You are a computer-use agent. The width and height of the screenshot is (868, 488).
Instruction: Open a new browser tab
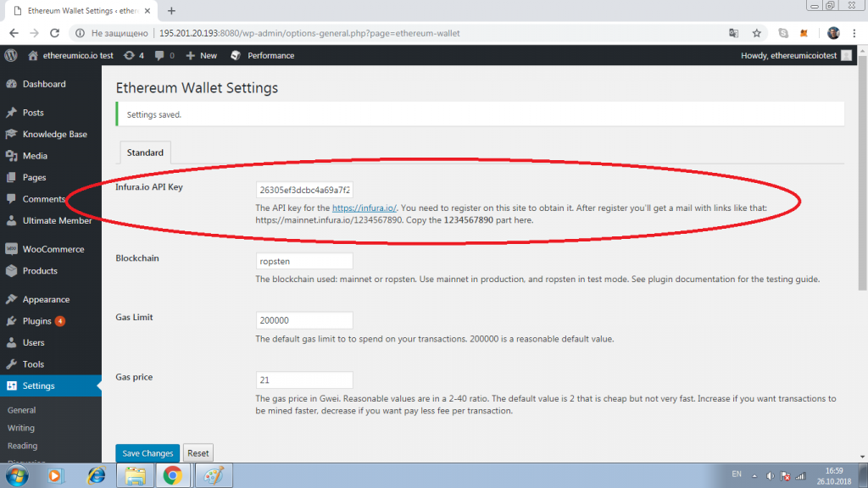(x=171, y=10)
